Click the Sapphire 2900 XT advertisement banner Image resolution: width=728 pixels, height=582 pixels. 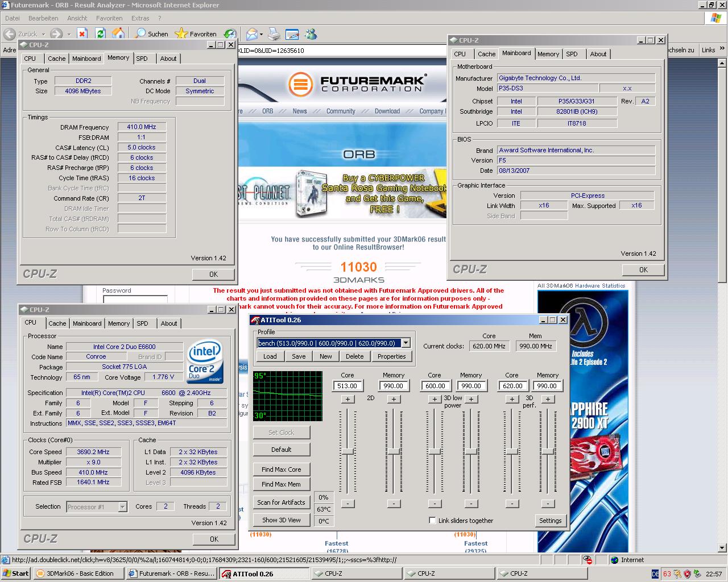click(582, 421)
